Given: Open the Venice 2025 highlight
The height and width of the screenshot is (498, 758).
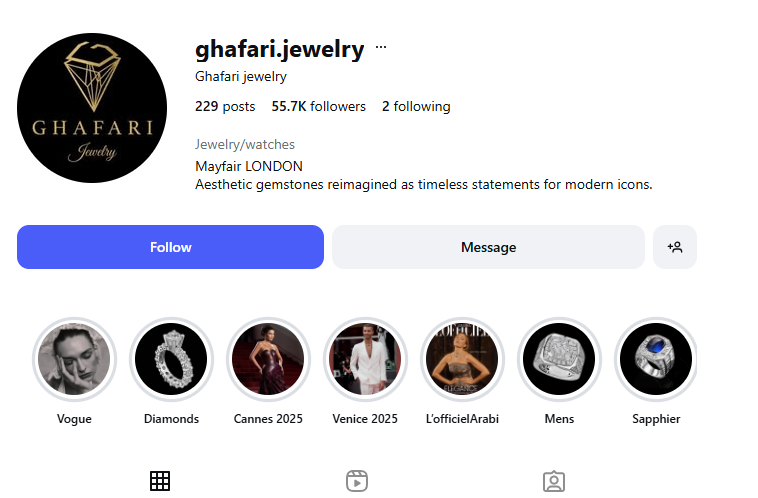Looking at the screenshot, I should point(365,359).
